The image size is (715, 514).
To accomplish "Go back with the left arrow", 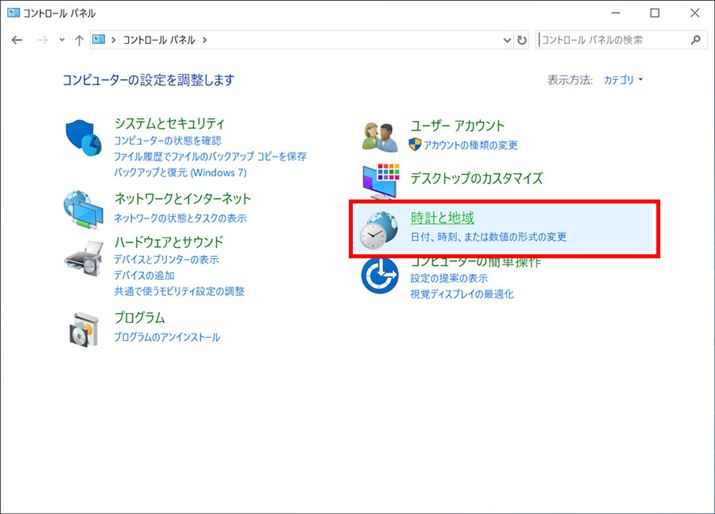I will pos(17,40).
